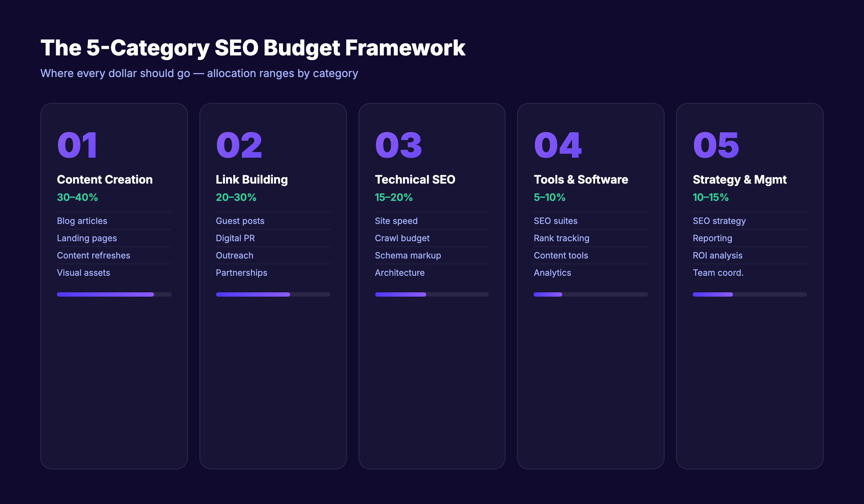
Task: Click the "30–40%" allocation label
Action: (77, 197)
